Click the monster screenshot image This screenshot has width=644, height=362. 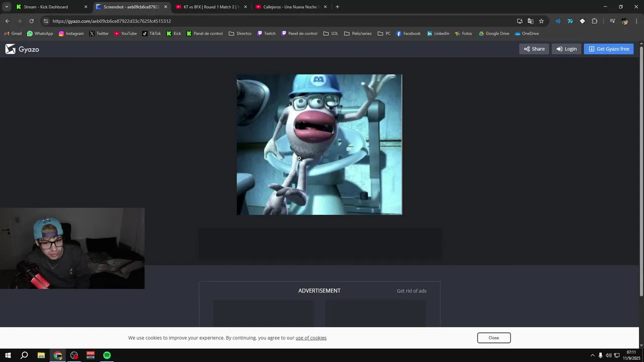coord(319,145)
